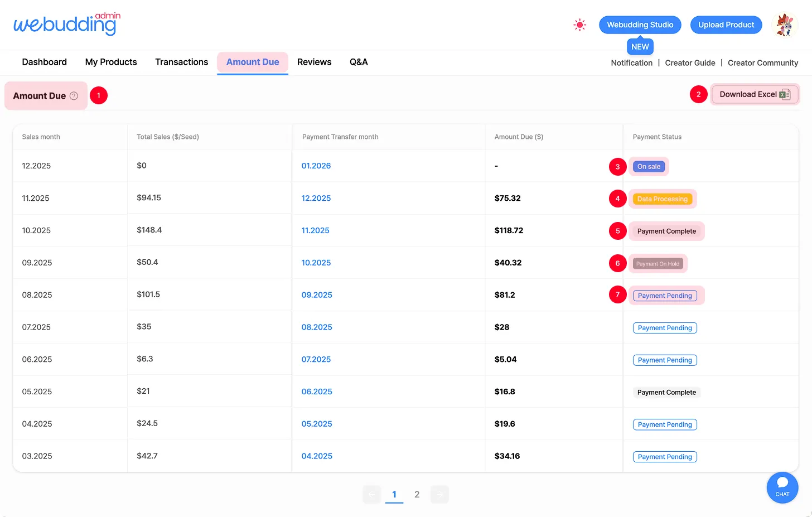Viewport: 812px width, 517px height.
Task: Go to previous page with left arrow
Action: coord(372,494)
